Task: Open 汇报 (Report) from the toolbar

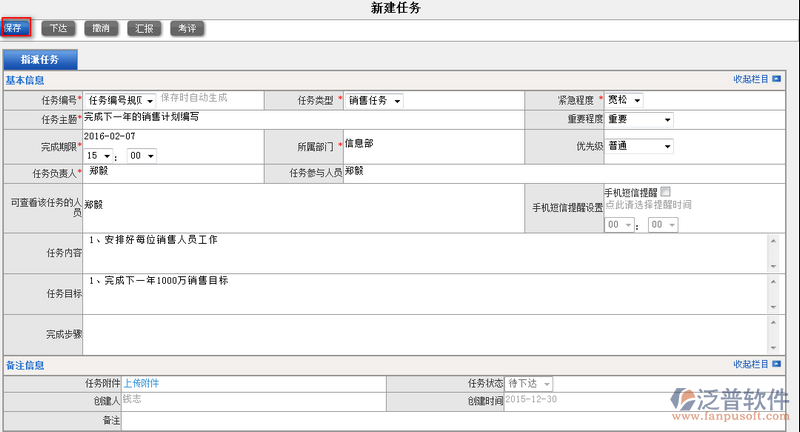Action: coord(144,28)
